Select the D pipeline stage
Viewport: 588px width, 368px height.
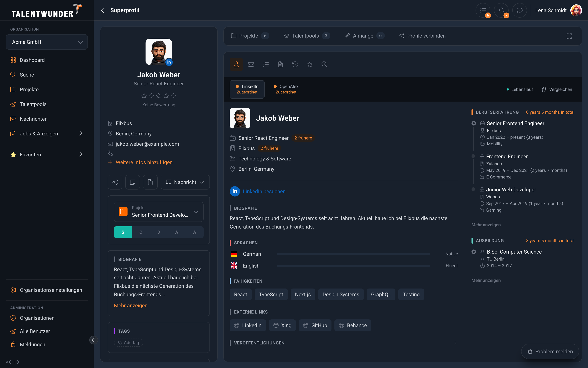pyautogui.click(x=159, y=232)
